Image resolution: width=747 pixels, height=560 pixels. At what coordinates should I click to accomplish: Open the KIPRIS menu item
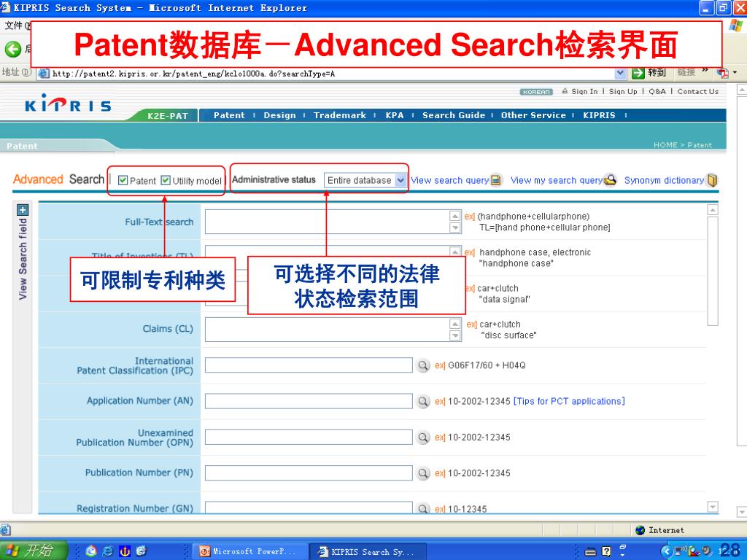[x=599, y=115]
